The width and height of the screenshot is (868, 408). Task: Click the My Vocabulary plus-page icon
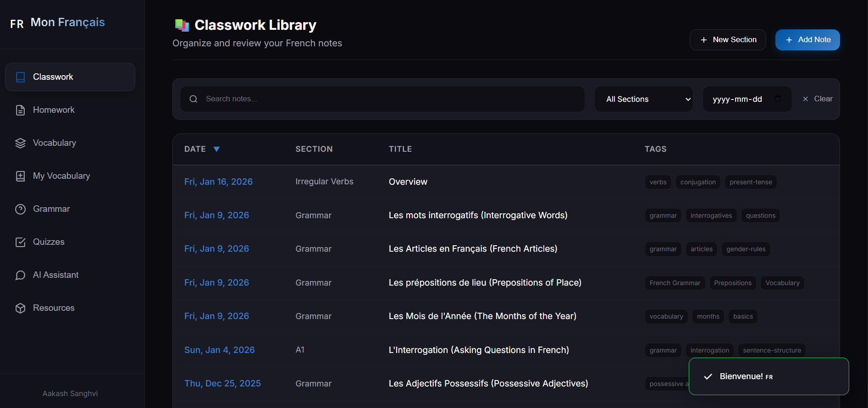click(20, 176)
